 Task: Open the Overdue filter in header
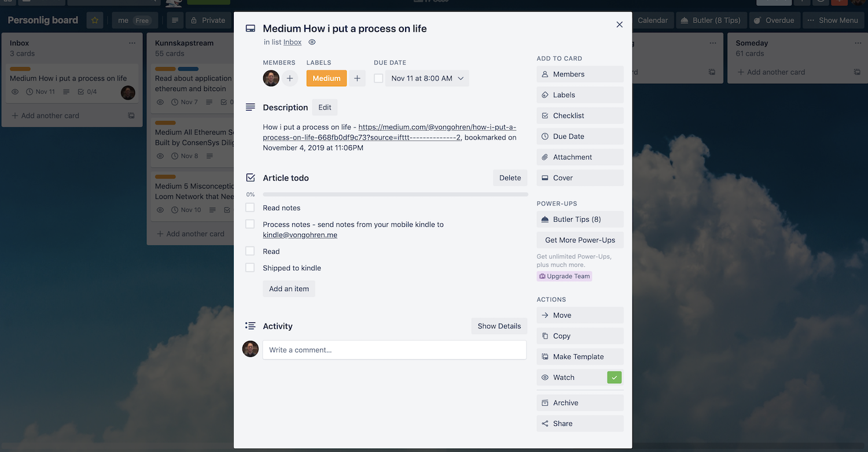(x=774, y=20)
